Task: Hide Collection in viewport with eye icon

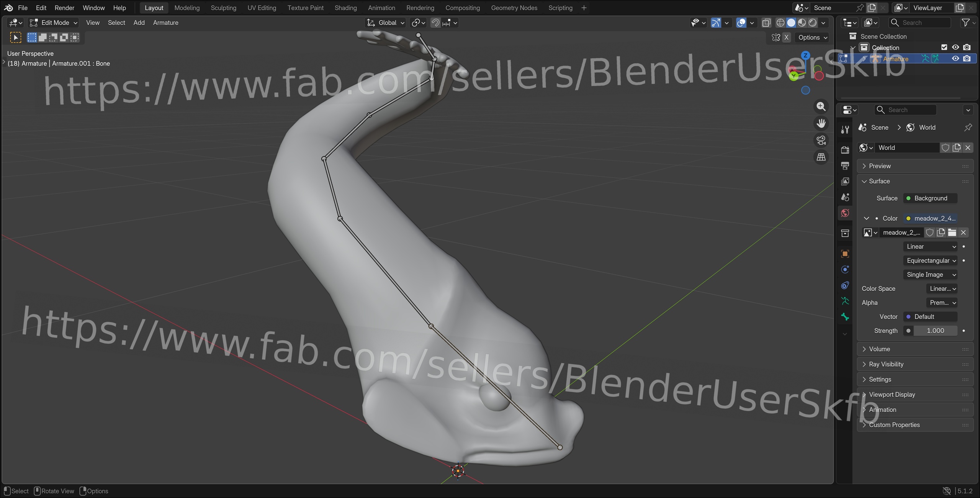Action: (955, 48)
